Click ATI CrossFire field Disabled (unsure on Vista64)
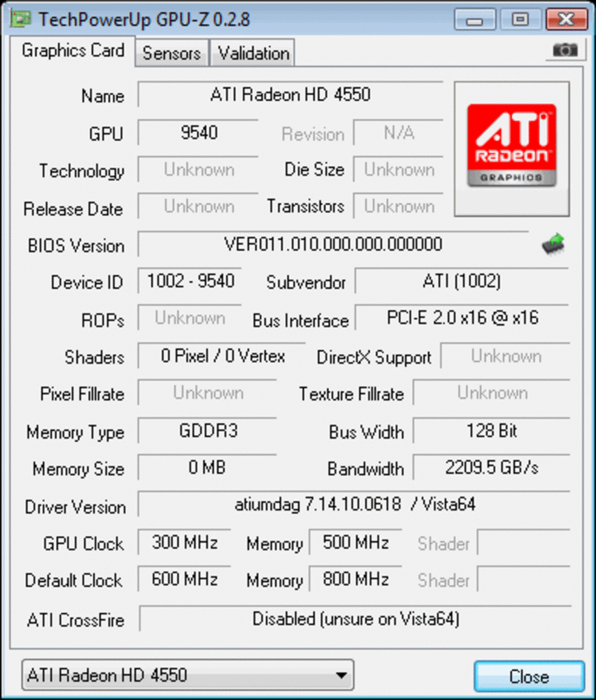The image size is (596, 700). [355, 619]
